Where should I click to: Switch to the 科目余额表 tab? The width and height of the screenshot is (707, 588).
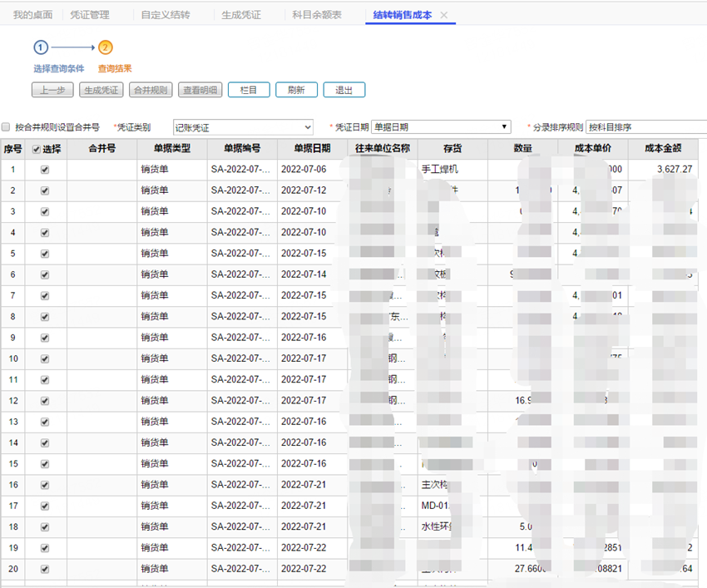[x=316, y=15]
